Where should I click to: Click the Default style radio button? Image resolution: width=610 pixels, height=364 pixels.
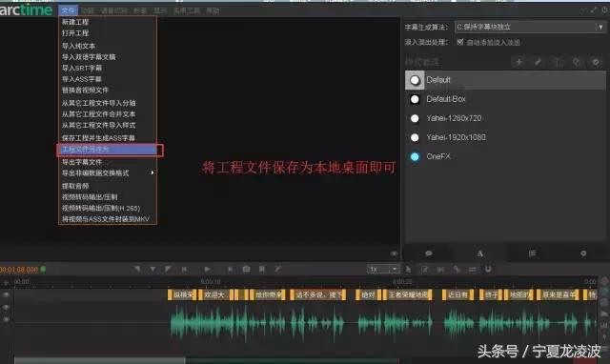tap(415, 80)
